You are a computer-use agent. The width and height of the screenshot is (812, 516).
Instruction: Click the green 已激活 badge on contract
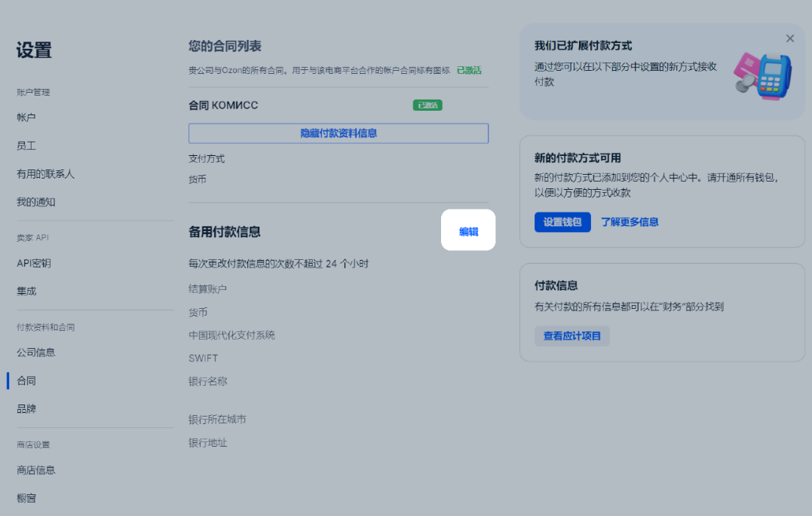(x=427, y=105)
